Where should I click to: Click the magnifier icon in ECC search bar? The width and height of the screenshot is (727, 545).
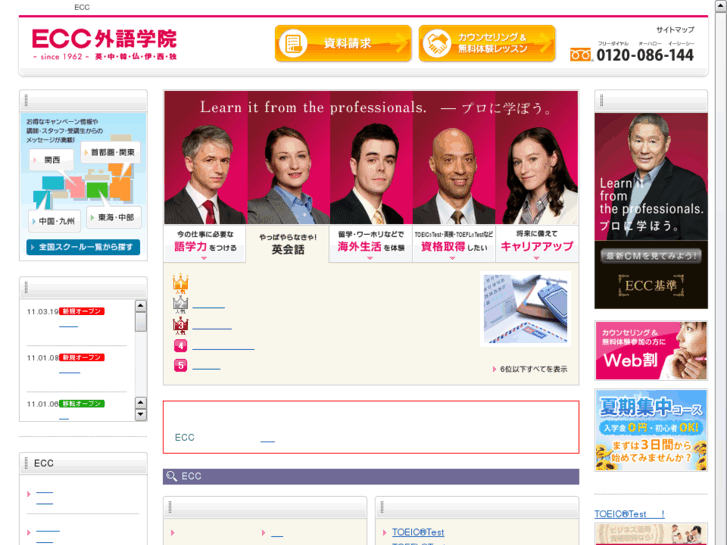[x=172, y=476]
